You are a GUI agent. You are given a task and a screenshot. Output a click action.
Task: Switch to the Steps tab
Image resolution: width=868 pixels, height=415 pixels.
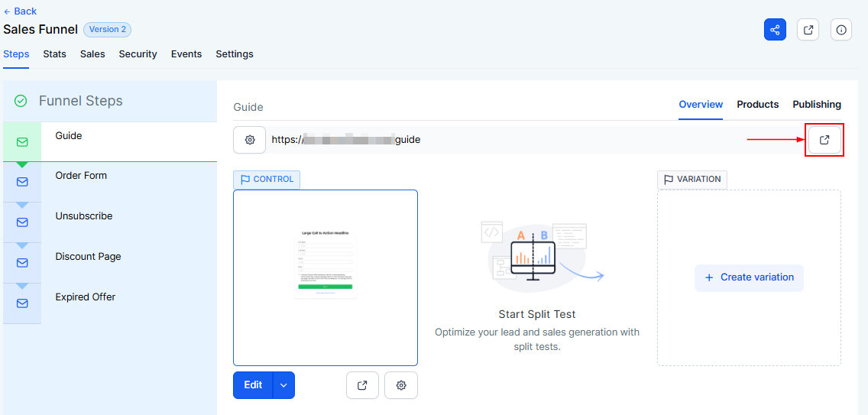(16, 53)
